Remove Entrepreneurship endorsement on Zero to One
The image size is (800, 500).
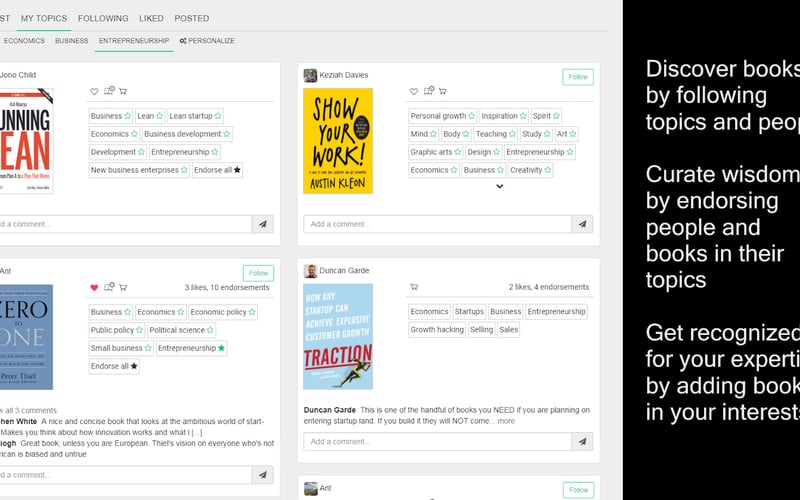(x=221, y=348)
